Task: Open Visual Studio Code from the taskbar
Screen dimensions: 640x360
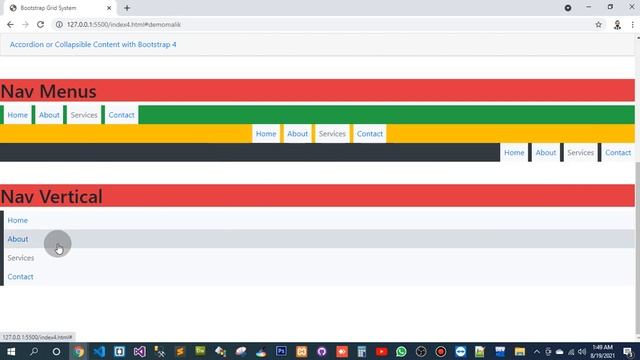Action: click(x=99, y=351)
